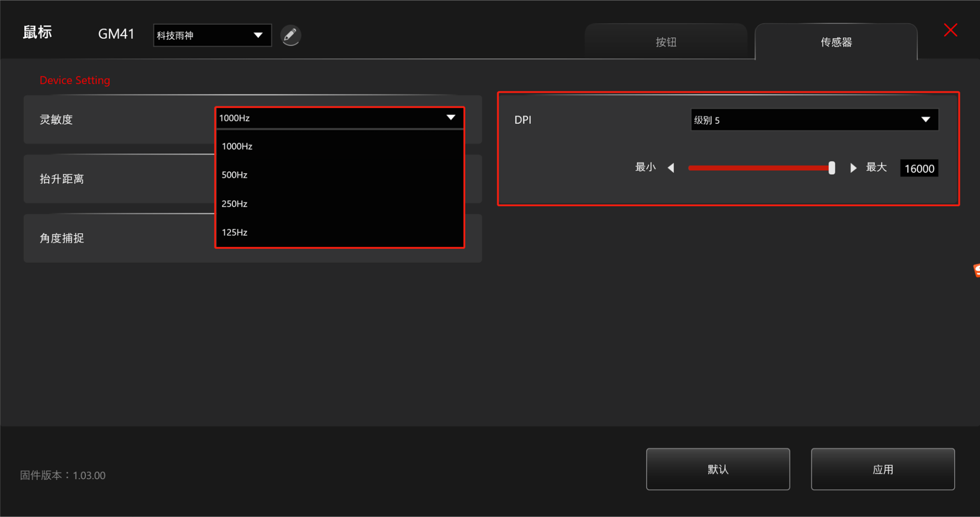Choose 250Hz from the dropdown list
980x517 pixels.
[339, 203]
